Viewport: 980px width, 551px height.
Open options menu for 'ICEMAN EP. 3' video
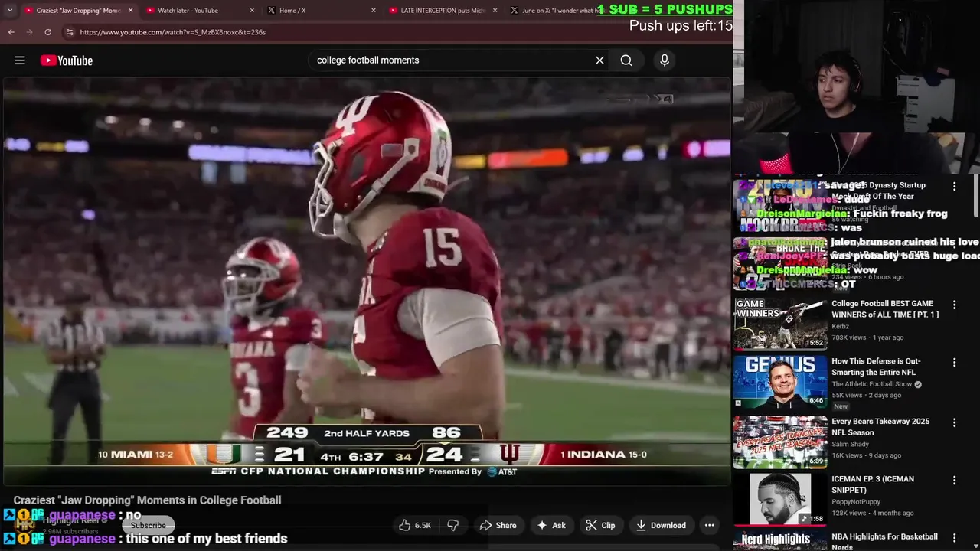click(954, 481)
